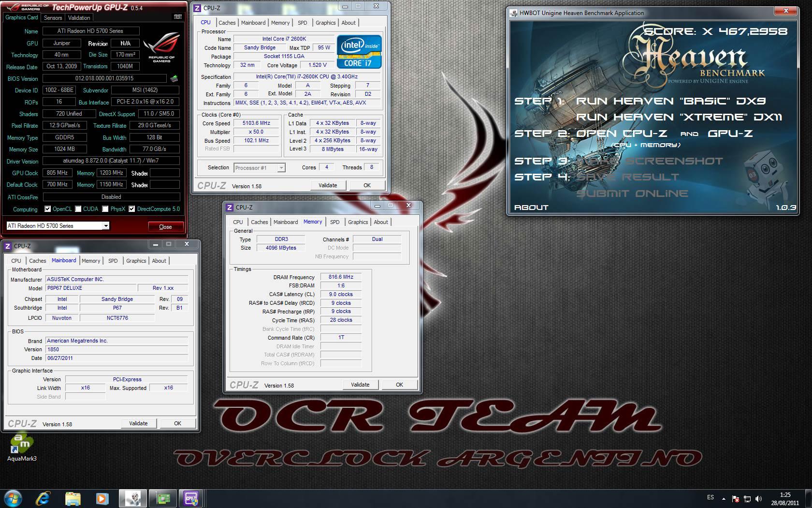
Task: Click the About link in HWBOT Heaven
Action: (531, 208)
